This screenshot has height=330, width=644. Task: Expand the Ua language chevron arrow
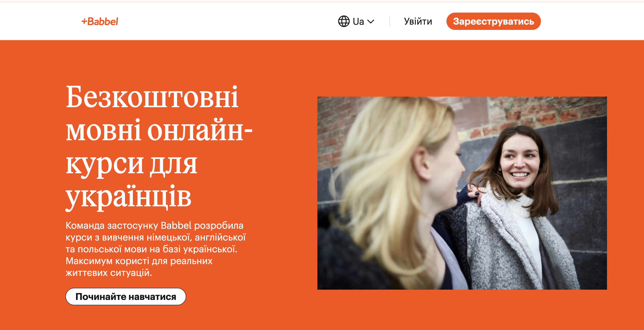(371, 22)
